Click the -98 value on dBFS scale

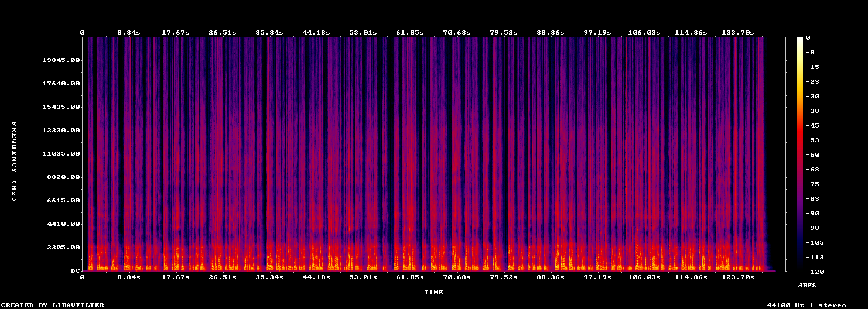[x=812, y=228]
